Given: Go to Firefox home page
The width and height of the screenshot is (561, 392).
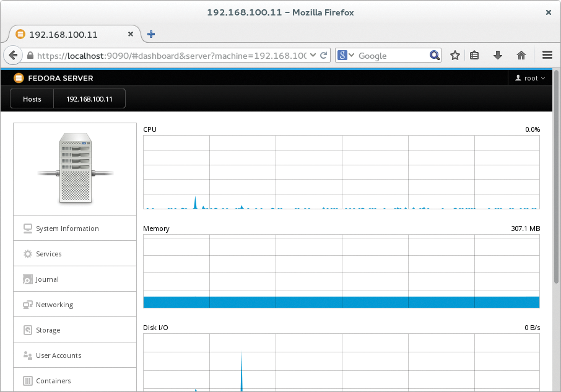Looking at the screenshot, I should [x=521, y=55].
